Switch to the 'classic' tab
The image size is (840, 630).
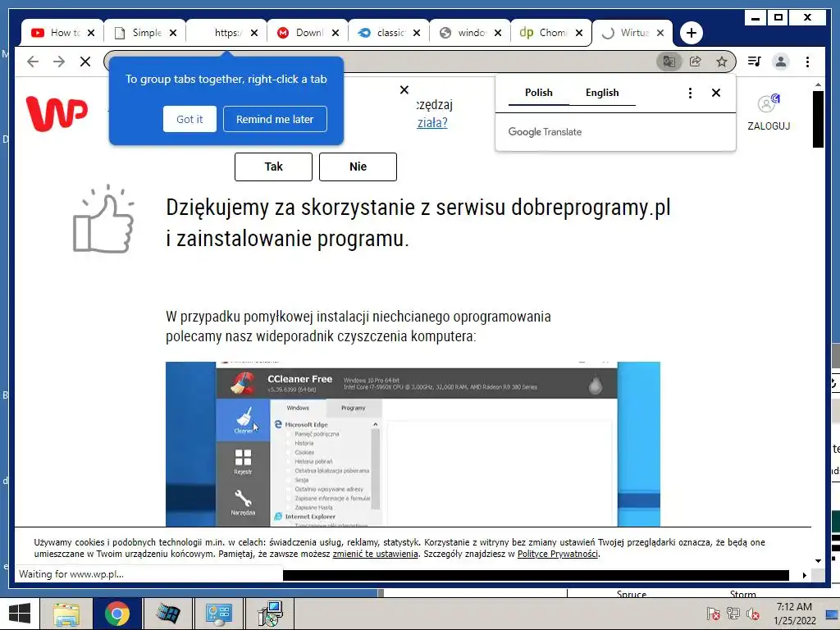click(x=383, y=33)
